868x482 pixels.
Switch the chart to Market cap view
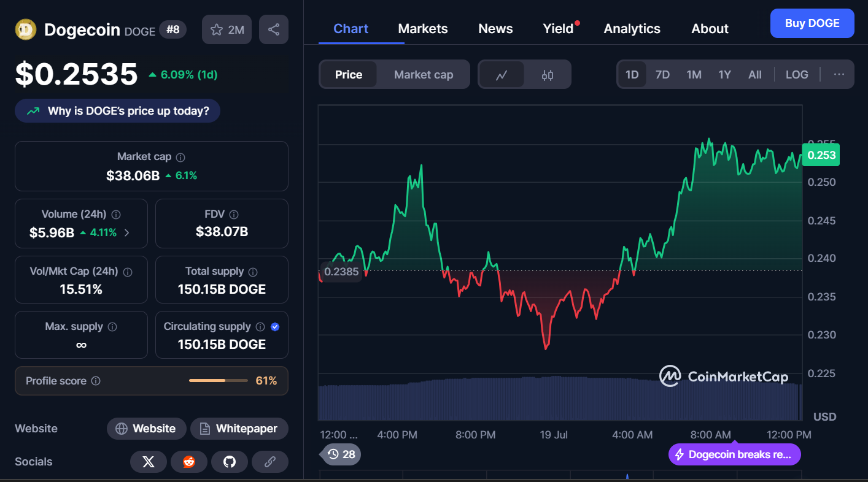pos(424,75)
